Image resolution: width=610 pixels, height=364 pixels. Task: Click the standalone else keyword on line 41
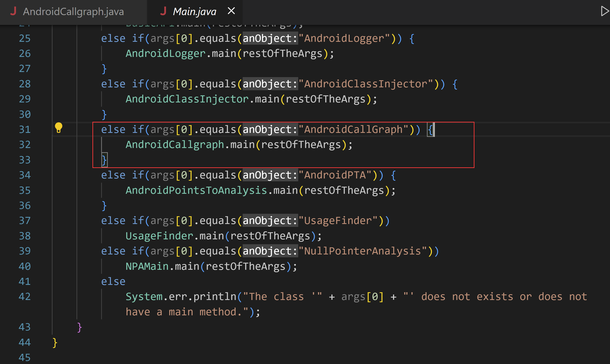pyautogui.click(x=113, y=282)
